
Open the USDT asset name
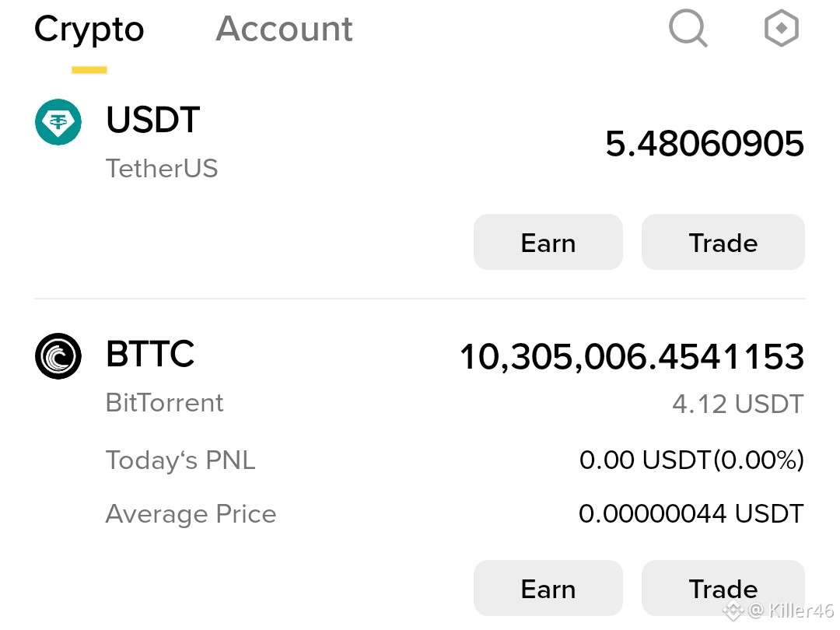tap(153, 120)
